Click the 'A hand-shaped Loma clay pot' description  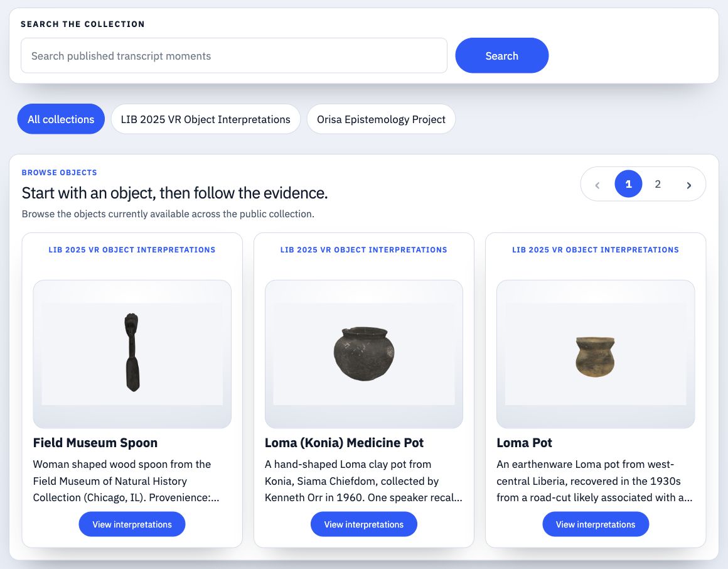(x=363, y=480)
